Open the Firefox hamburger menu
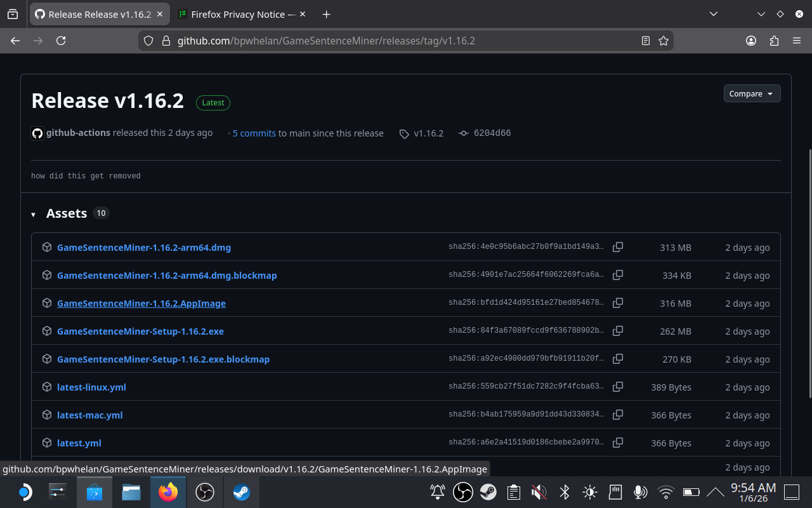 click(797, 40)
